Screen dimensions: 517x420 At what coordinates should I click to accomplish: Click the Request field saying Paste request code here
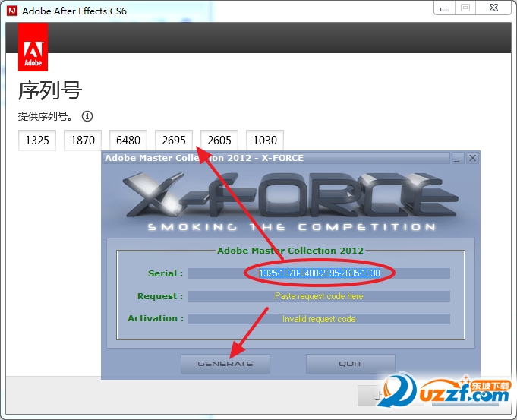click(x=319, y=296)
